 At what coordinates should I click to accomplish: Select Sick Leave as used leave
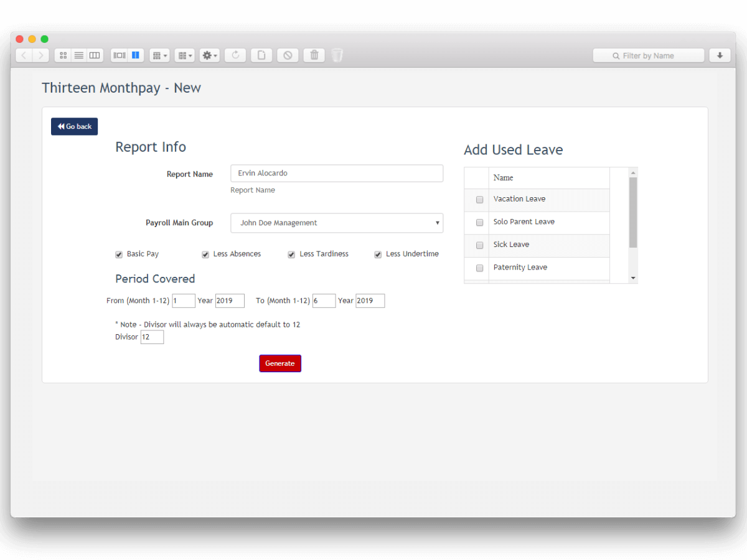(479, 245)
